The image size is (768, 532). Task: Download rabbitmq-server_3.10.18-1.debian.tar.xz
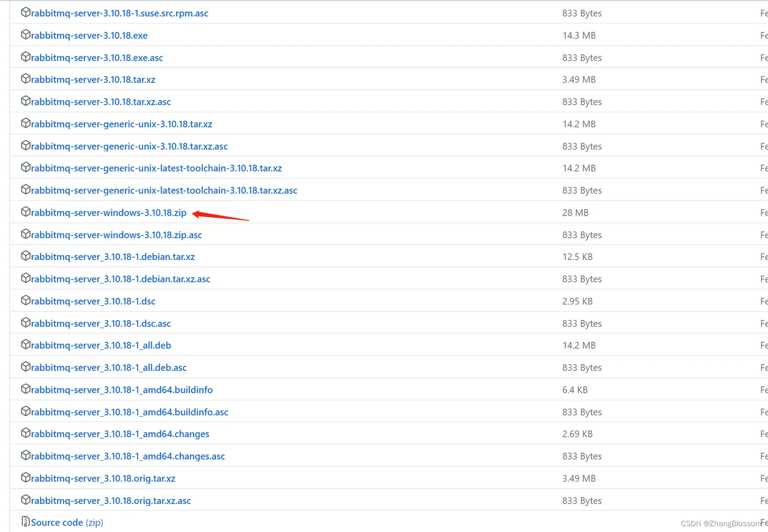pos(113,257)
